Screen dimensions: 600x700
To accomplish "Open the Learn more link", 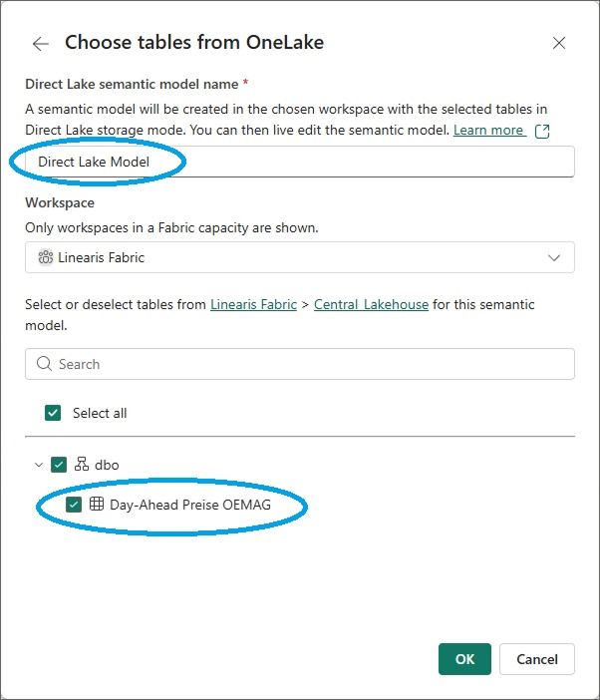I will pos(488,131).
